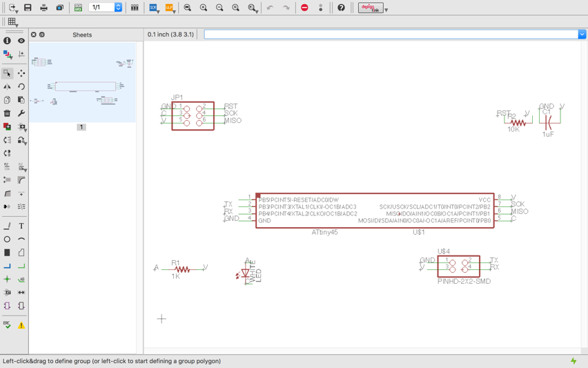Open the library manager icon
Viewport: 588px width, 368px height.
point(135,8)
